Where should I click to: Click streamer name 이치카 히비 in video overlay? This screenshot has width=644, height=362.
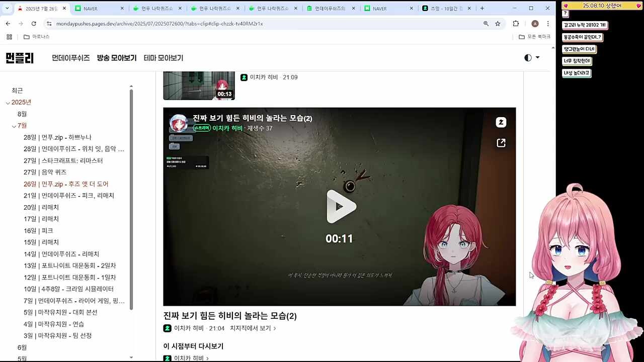coord(227,128)
